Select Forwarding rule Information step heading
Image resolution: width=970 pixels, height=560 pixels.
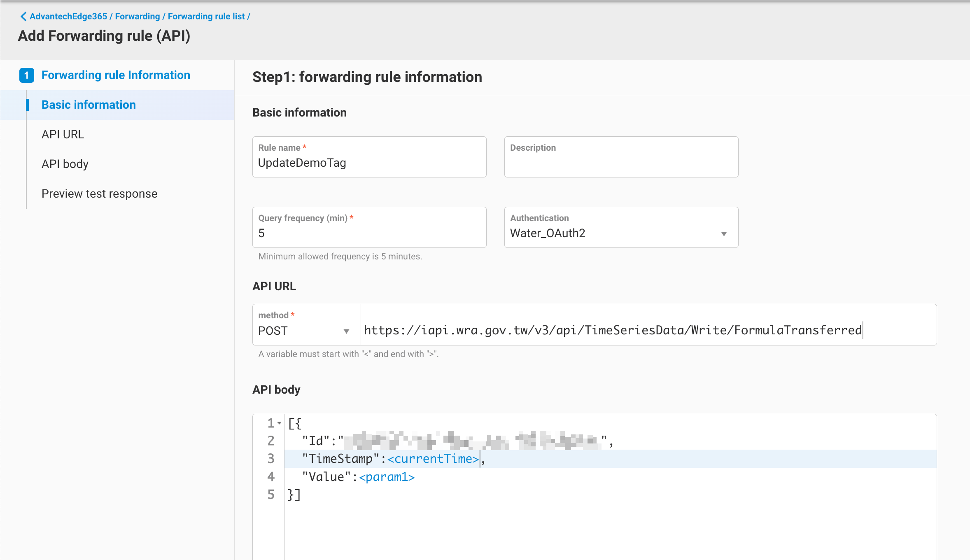click(116, 75)
